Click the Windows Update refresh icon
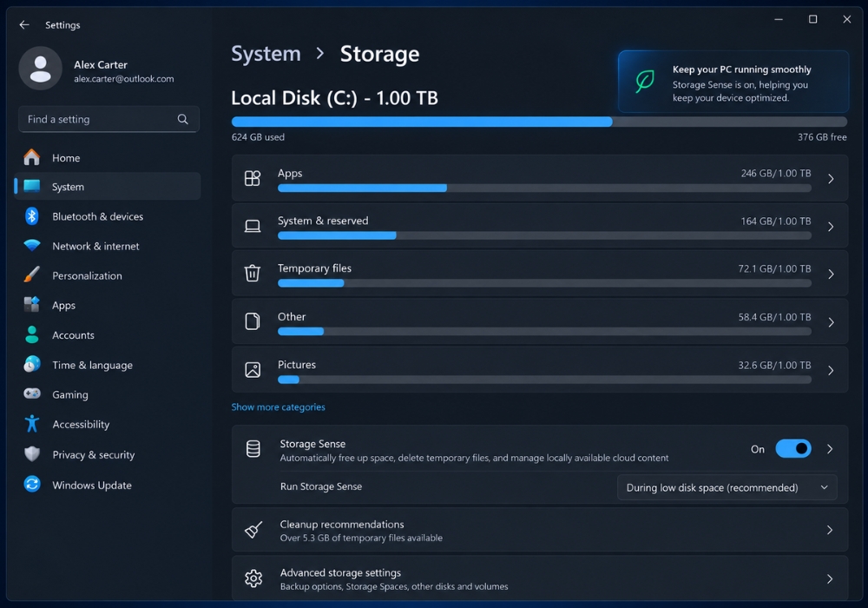The width and height of the screenshot is (868, 608). tap(31, 485)
